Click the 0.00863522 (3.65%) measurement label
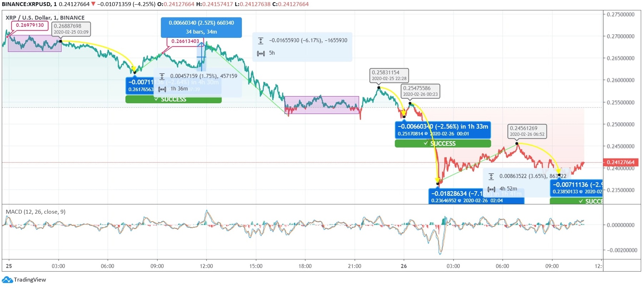The width and height of the screenshot is (644, 288). coord(533,176)
